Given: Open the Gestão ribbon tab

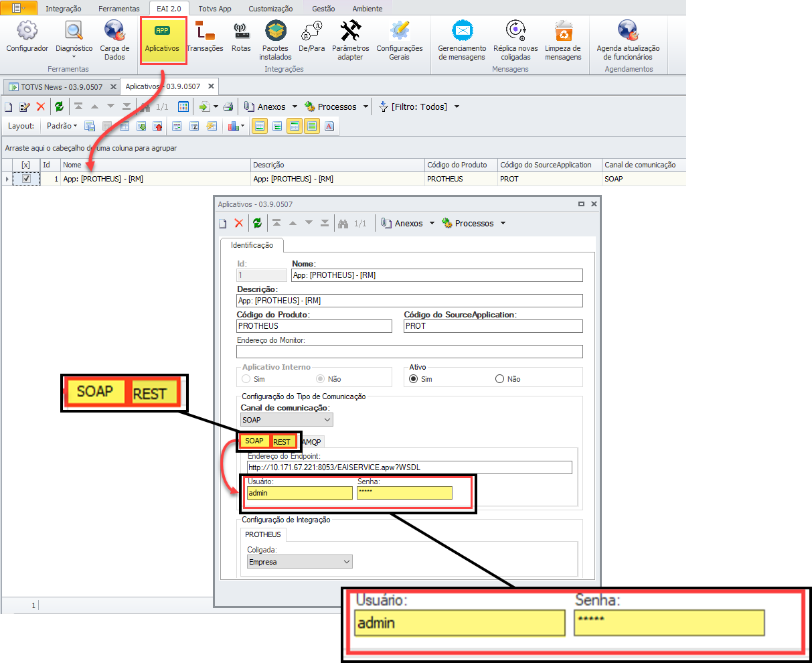Looking at the screenshot, I should pos(323,9).
